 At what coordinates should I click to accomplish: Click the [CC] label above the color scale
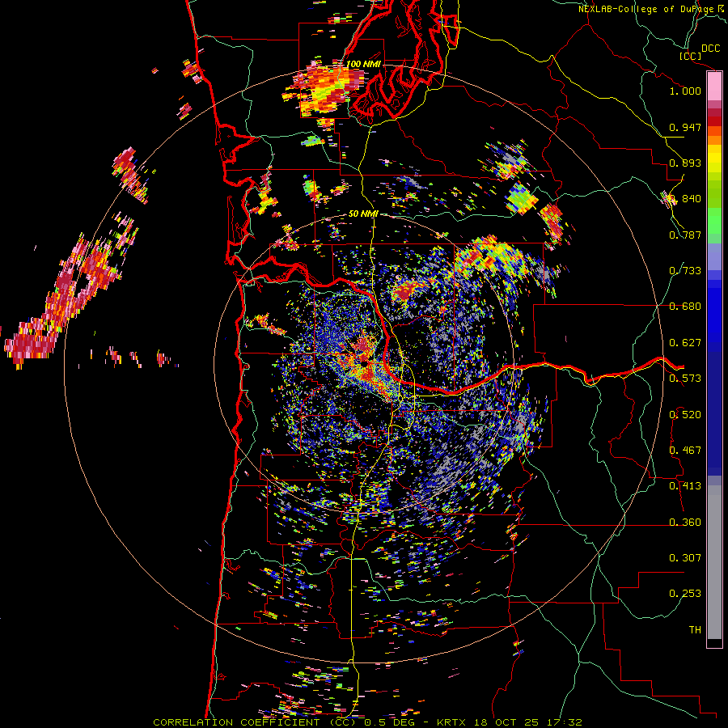point(691,56)
